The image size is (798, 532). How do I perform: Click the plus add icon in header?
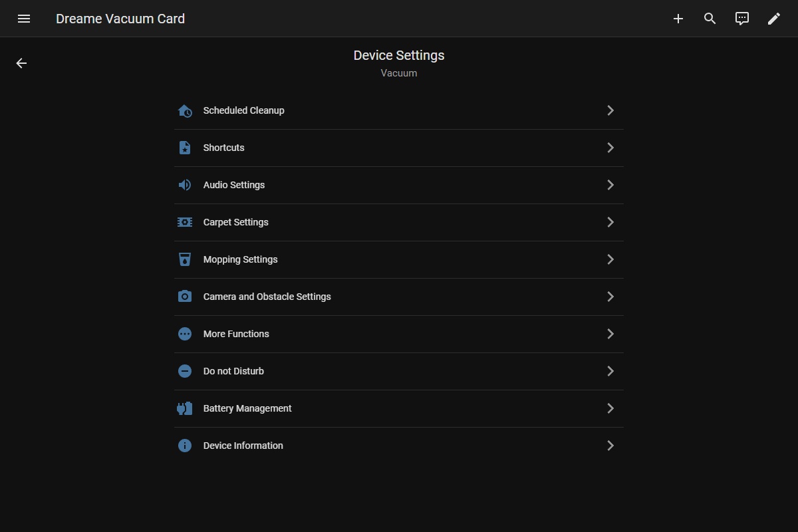pyautogui.click(x=678, y=19)
